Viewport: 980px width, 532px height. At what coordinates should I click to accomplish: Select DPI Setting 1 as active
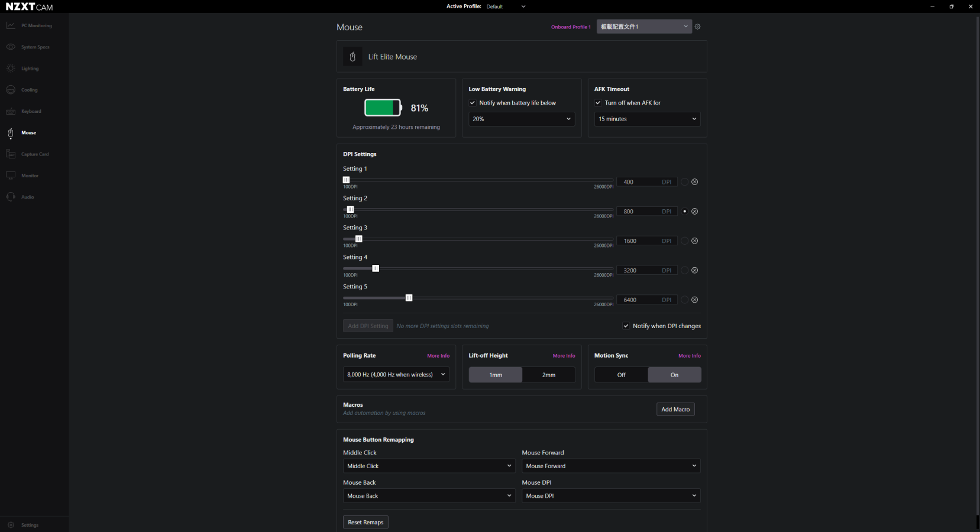click(x=685, y=182)
